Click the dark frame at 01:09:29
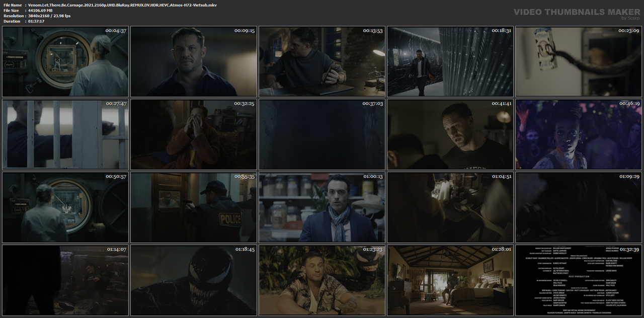The image size is (644, 318). click(x=579, y=207)
